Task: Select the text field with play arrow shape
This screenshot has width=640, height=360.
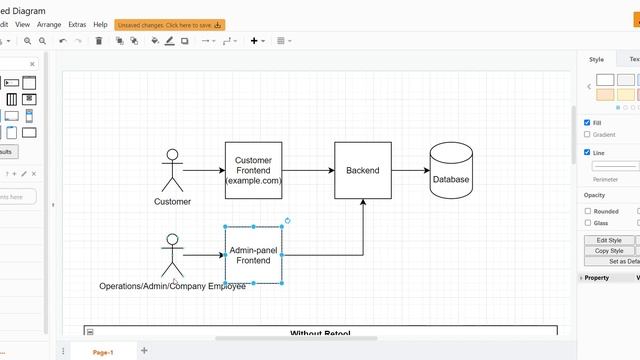Action: pyautogui.click(x=11, y=83)
